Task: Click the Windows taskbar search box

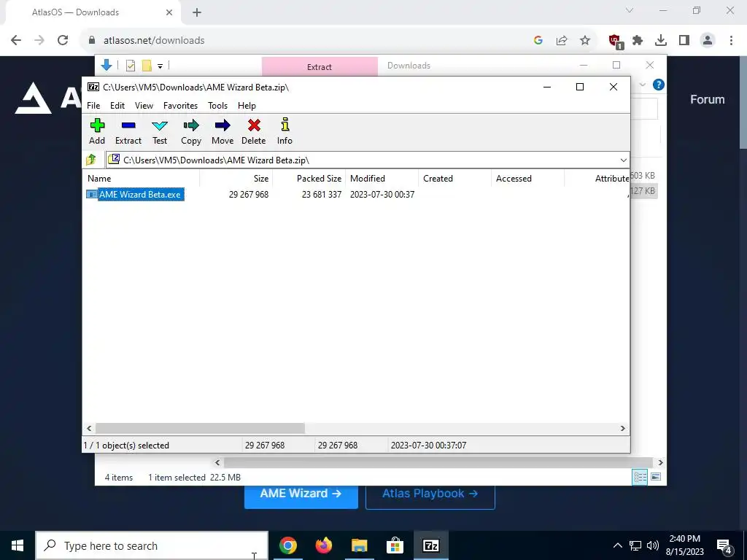Action: 152,545
